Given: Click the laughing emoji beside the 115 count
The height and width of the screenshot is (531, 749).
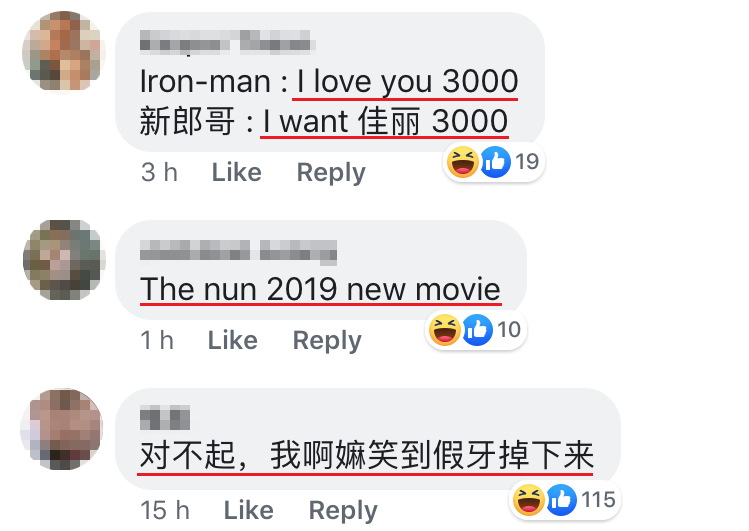Looking at the screenshot, I should click(x=528, y=499).
